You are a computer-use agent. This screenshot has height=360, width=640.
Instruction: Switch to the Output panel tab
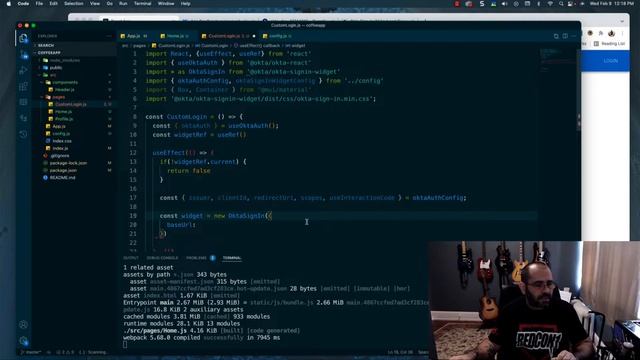pos(131,258)
